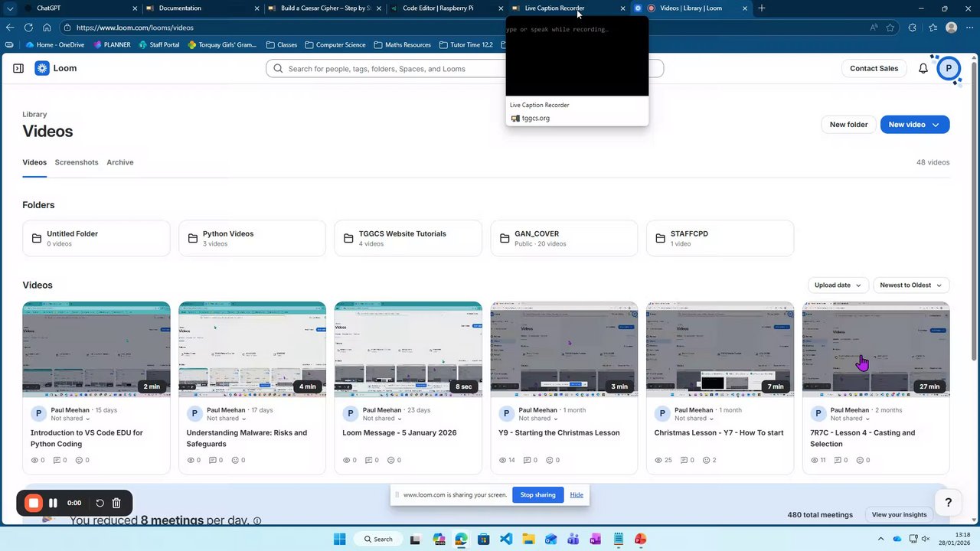
Task: Delete the recording with trash icon
Action: pyautogui.click(x=116, y=503)
